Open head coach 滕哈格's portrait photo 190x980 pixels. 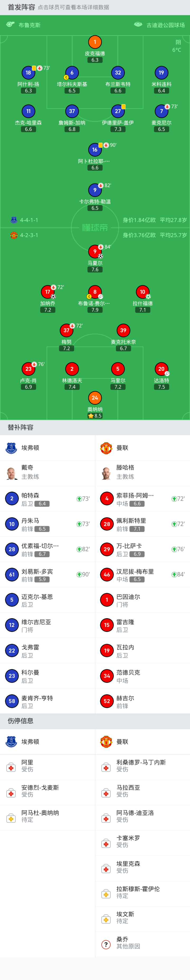[x=106, y=473]
